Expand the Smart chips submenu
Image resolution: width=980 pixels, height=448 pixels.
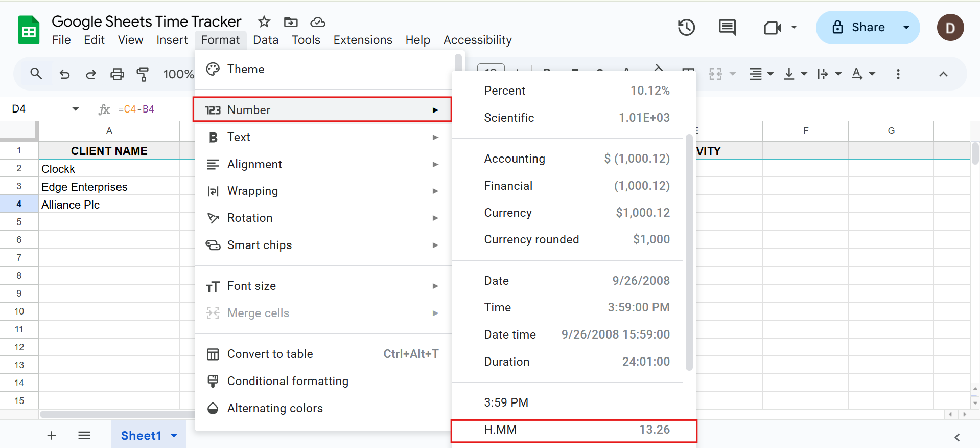[322, 245]
